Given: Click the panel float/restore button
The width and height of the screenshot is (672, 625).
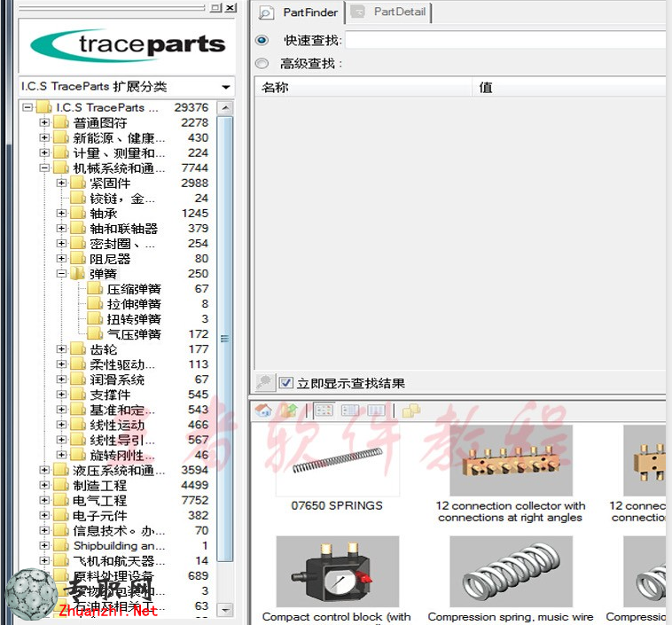Looking at the screenshot, I should click(215, 7).
